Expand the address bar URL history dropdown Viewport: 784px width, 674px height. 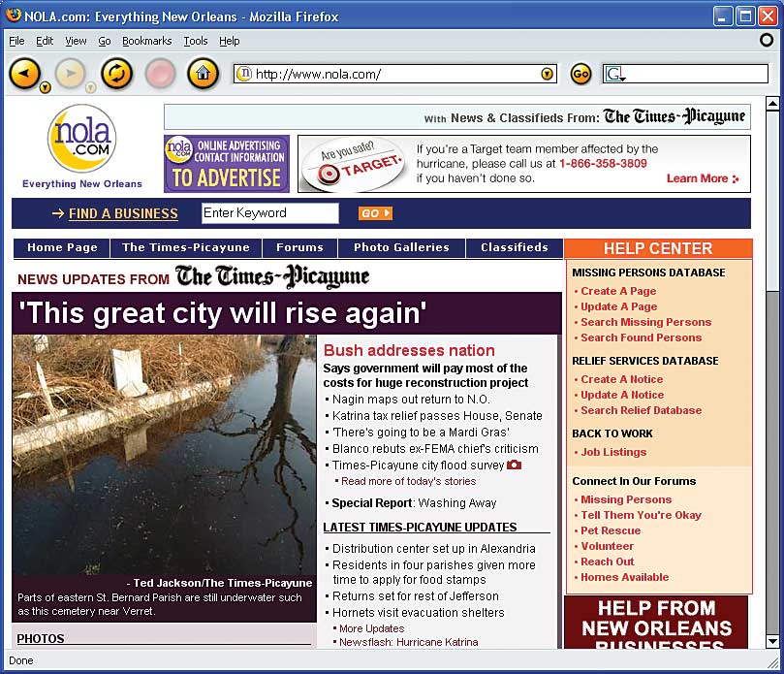point(547,74)
